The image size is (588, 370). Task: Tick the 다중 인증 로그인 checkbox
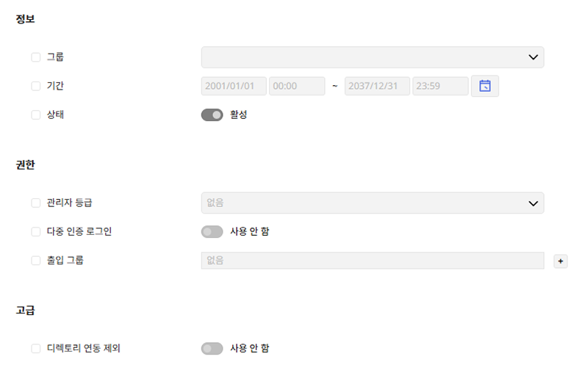(36, 231)
